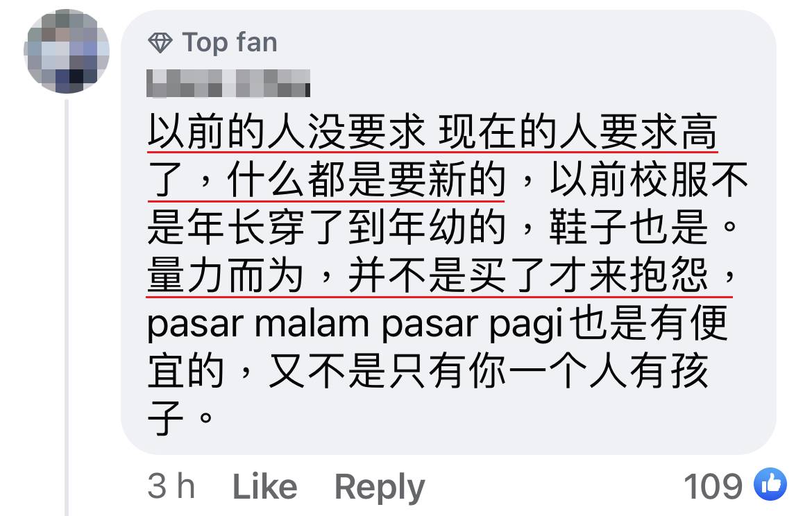Click the text 又不是只有你一个人有孩
The height and width of the screenshot is (516, 812).
489,371
